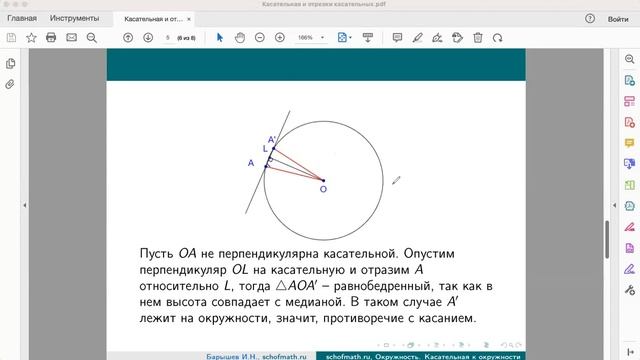Open attachments paperclip panel

coord(10,84)
